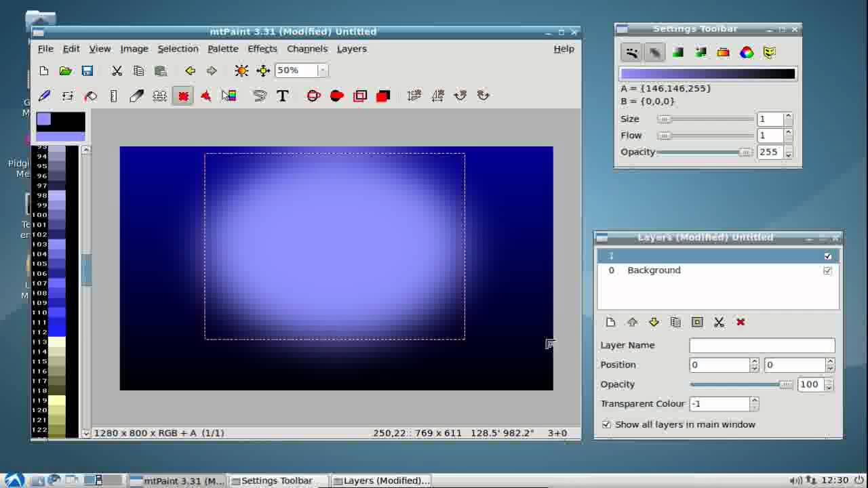Uncheck Show all layers in main window
This screenshot has height=488, width=868.
coord(606,424)
